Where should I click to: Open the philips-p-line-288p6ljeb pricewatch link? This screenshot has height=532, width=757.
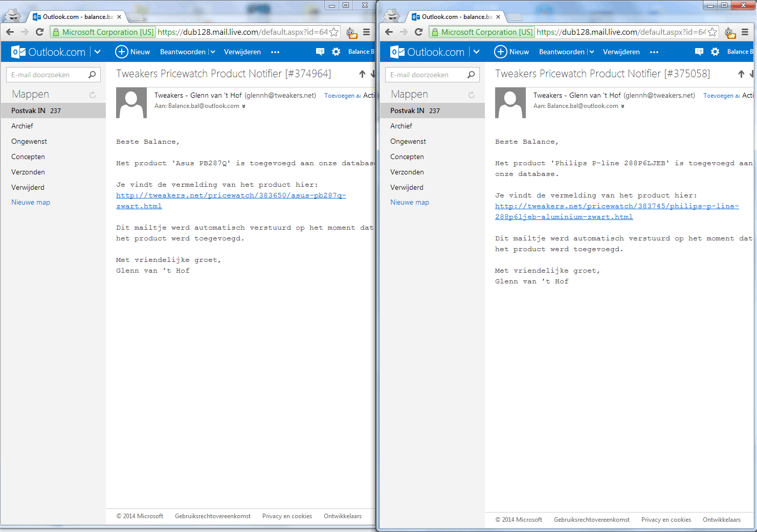coord(617,211)
